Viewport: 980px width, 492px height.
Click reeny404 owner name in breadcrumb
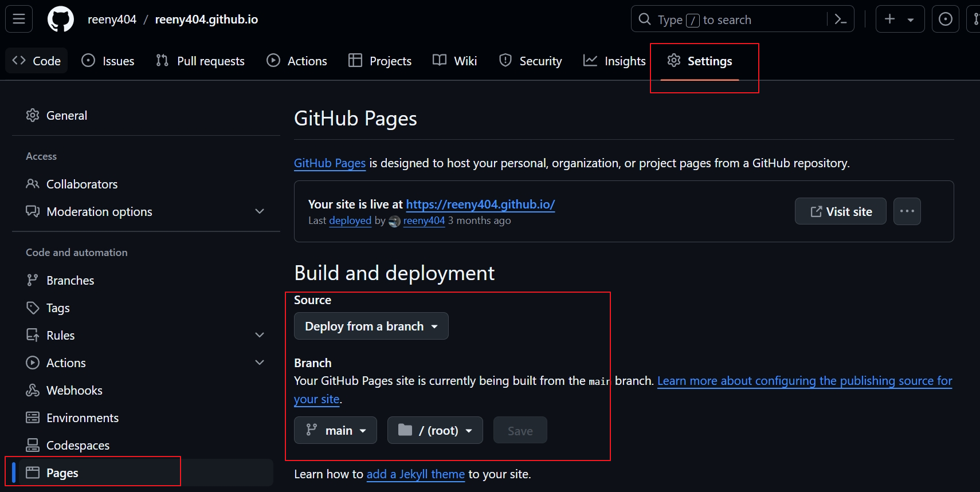[112, 19]
